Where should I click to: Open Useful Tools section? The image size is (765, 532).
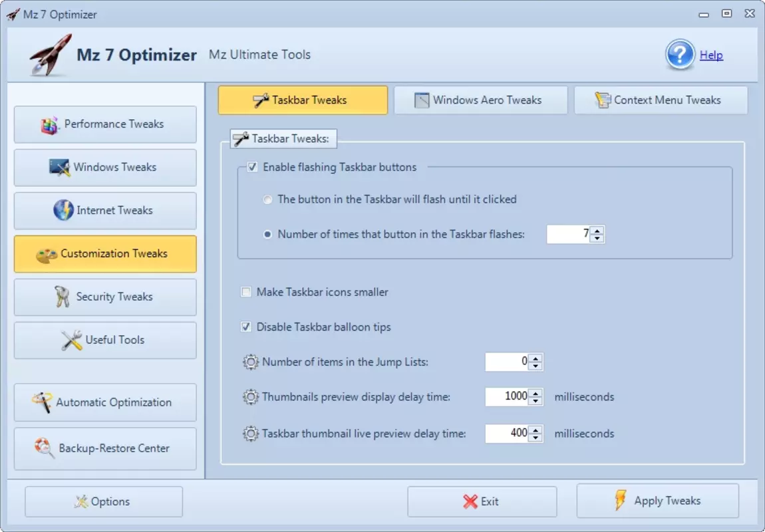[105, 340]
